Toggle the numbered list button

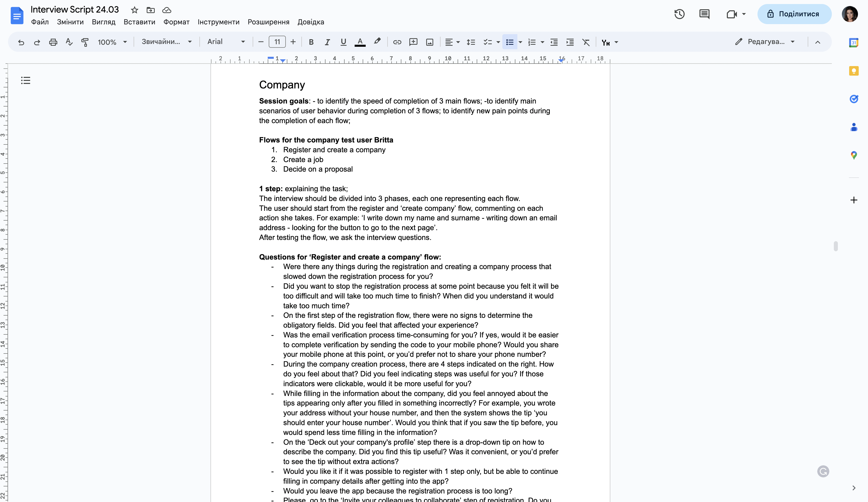tap(532, 42)
